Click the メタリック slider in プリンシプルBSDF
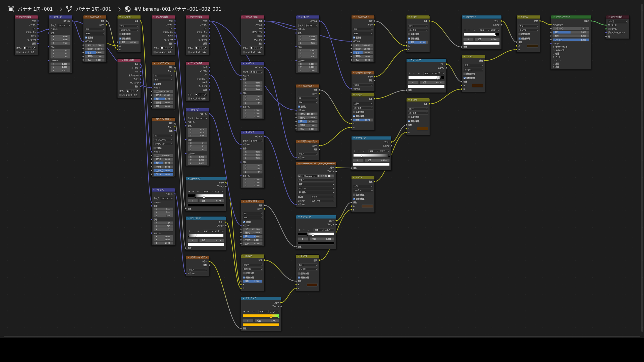Image resolution: width=644 pixels, height=362 pixels. [571, 28]
